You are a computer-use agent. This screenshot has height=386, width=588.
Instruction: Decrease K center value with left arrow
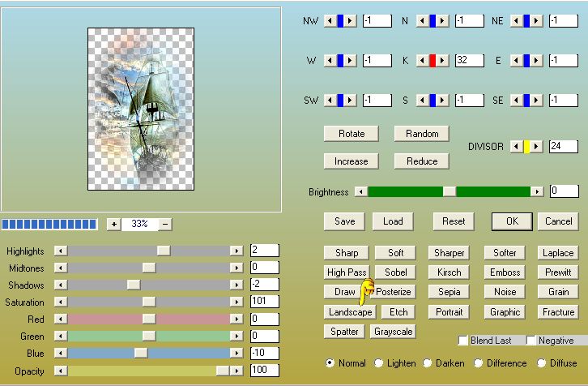pos(423,61)
